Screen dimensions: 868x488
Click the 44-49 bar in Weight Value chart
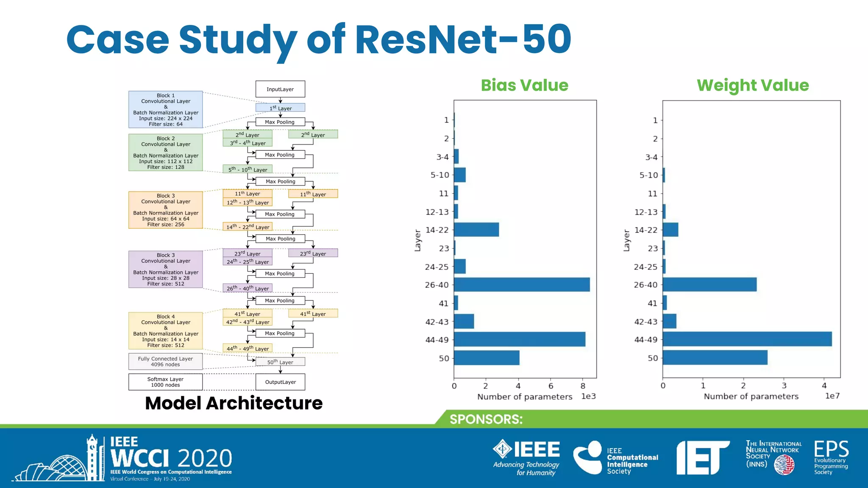click(747, 339)
